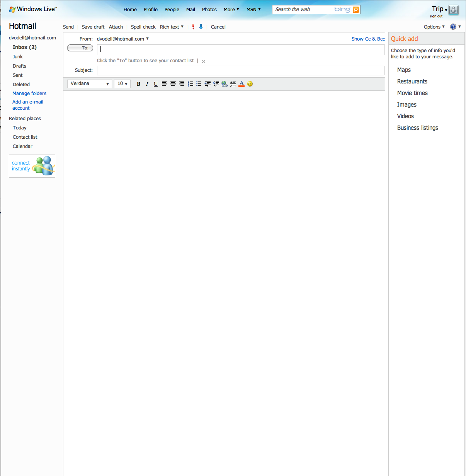
Task: Send the message
Action: click(x=68, y=27)
